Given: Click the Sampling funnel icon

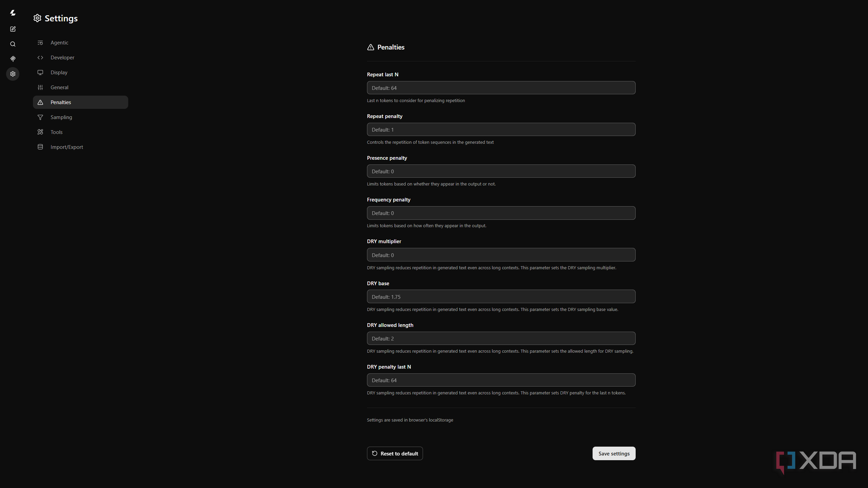Looking at the screenshot, I should [x=40, y=117].
